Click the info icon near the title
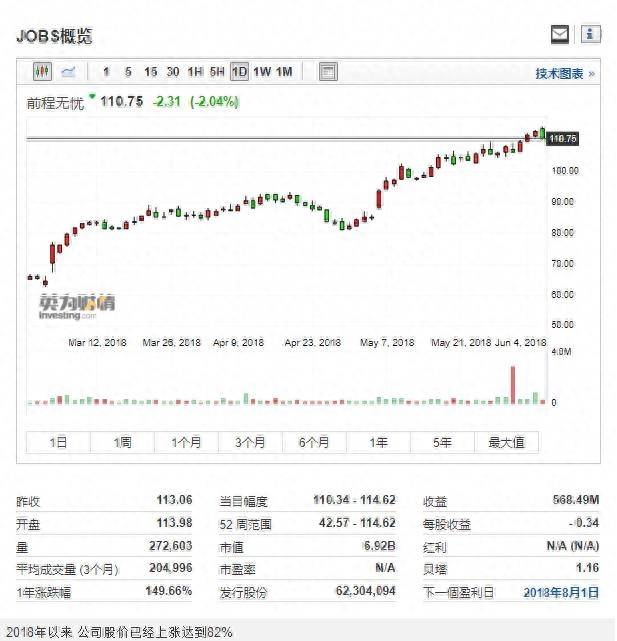617x641 pixels. (x=590, y=34)
